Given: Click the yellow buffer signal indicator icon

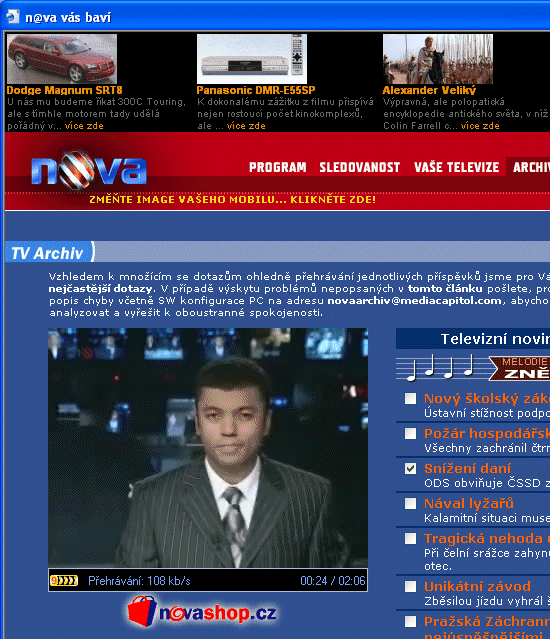Looking at the screenshot, I should tap(64, 580).
